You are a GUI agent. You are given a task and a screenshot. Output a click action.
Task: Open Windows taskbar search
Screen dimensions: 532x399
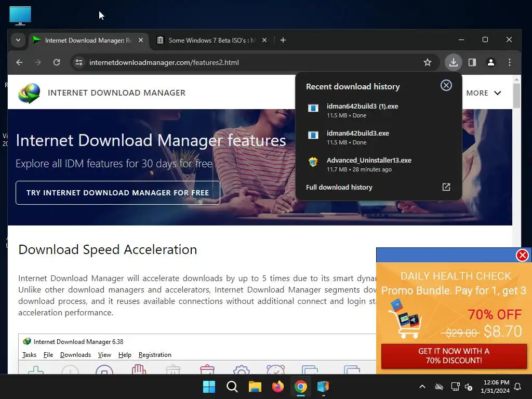(232, 387)
